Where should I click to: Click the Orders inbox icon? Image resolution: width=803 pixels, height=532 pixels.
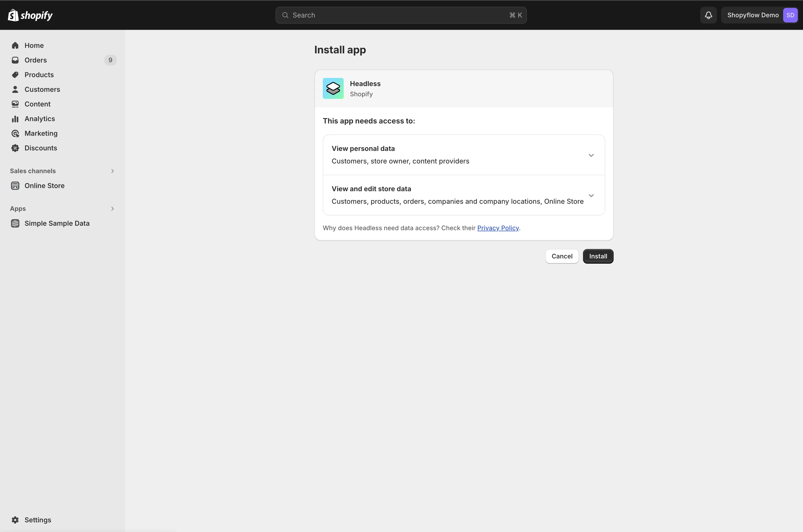click(15, 60)
